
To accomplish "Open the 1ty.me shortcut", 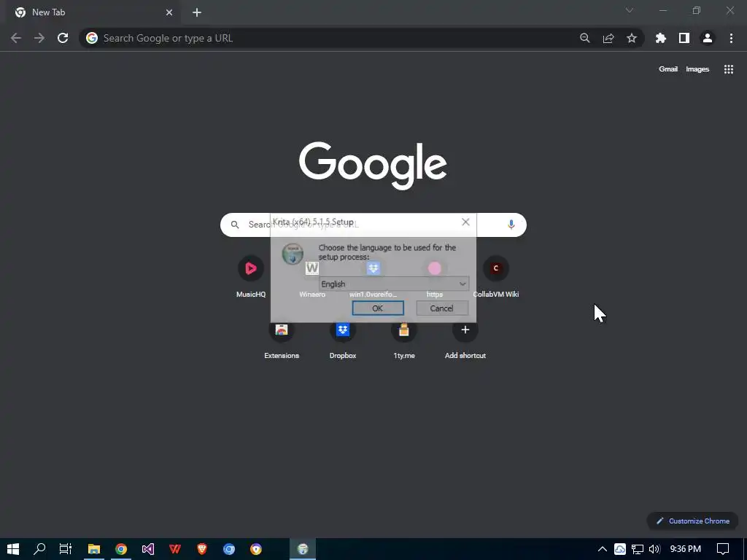I will pos(404,339).
